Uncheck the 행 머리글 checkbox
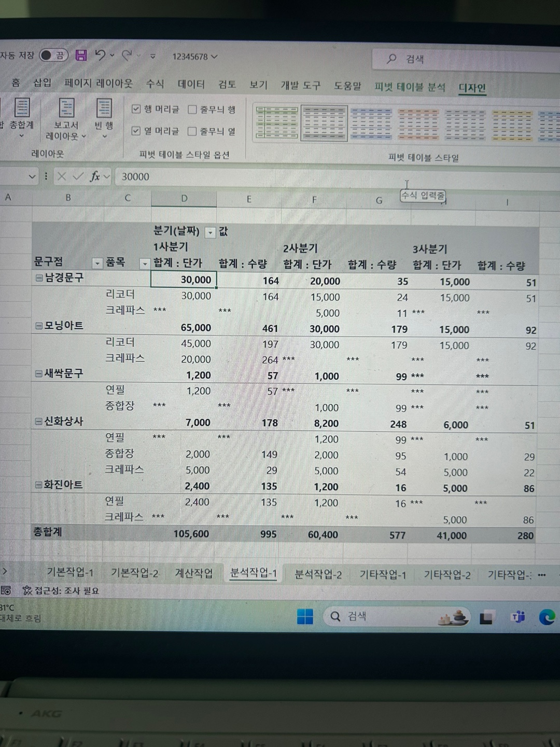 point(136,109)
